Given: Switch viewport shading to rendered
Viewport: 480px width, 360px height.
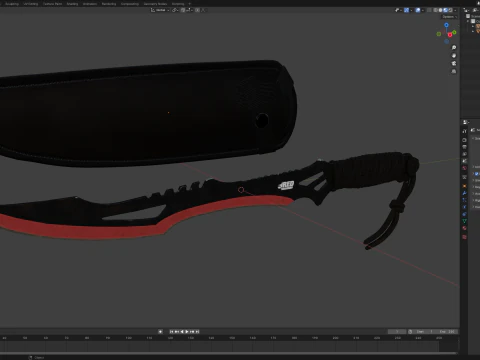Looking at the screenshot, I should (x=450, y=10).
